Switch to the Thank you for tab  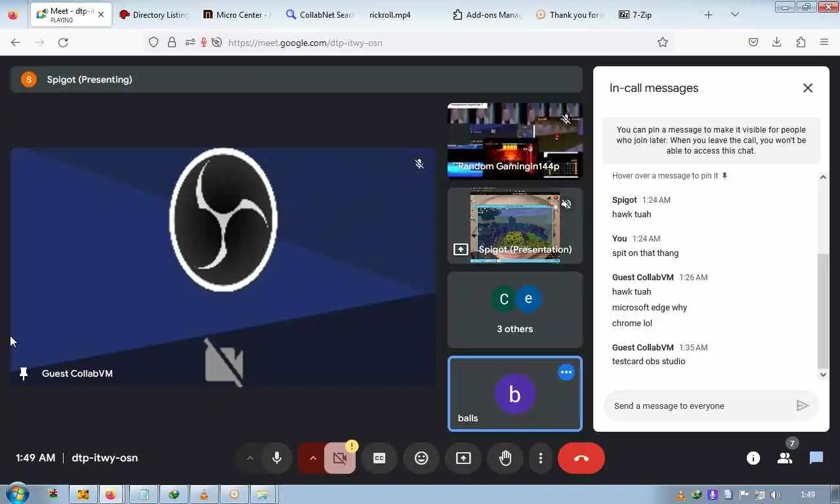click(570, 14)
